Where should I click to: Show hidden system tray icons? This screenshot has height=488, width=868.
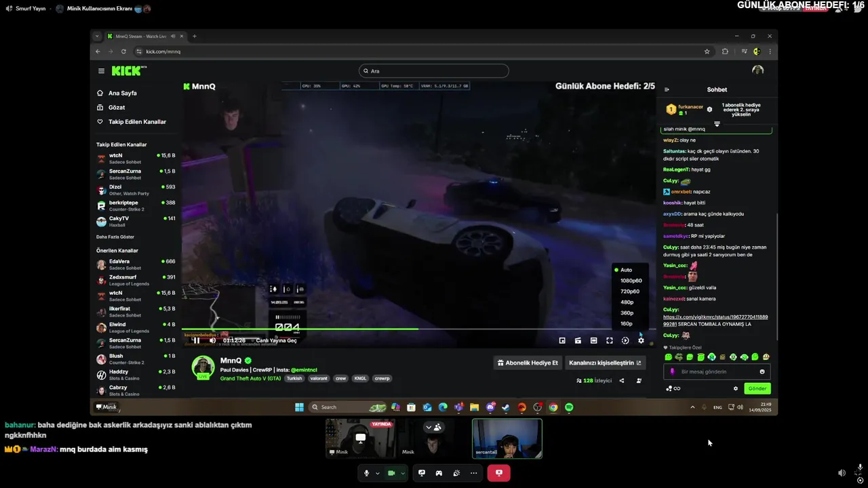tap(692, 407)
